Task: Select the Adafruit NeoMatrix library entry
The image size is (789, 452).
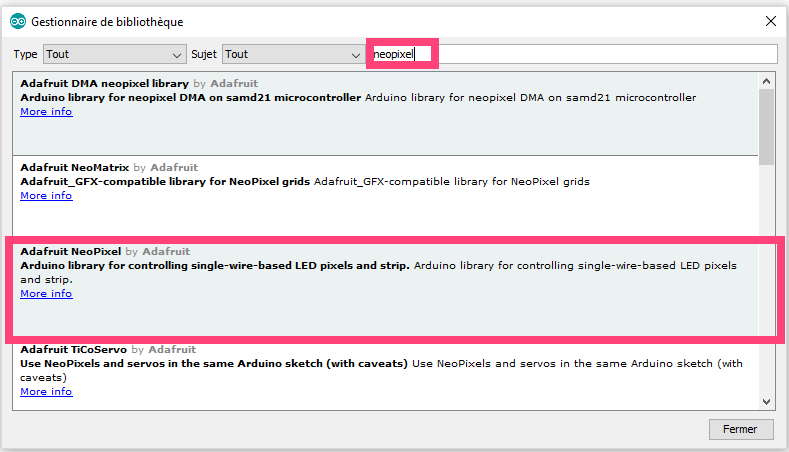Action: click(x=385, y=197)
